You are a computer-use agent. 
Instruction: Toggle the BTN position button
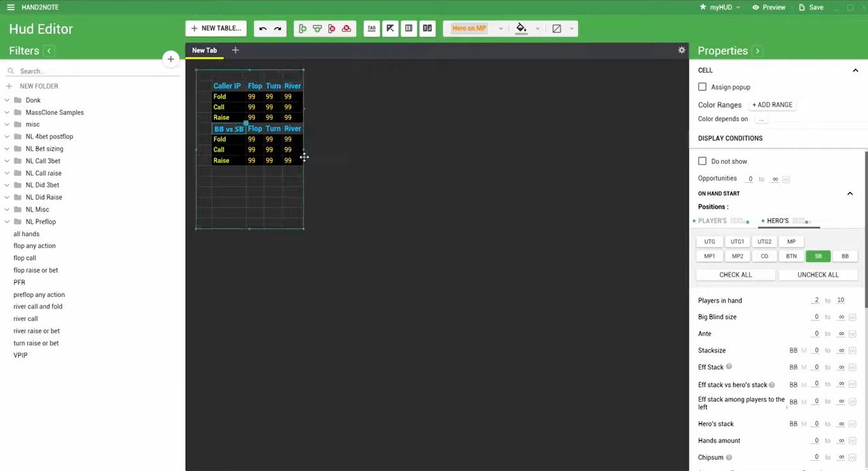tap(792, 256)
